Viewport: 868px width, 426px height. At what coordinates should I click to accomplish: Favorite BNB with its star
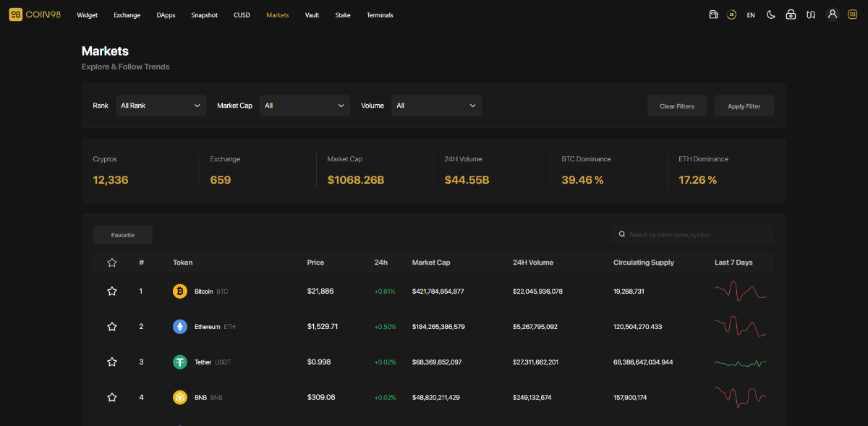pos(112,397)
